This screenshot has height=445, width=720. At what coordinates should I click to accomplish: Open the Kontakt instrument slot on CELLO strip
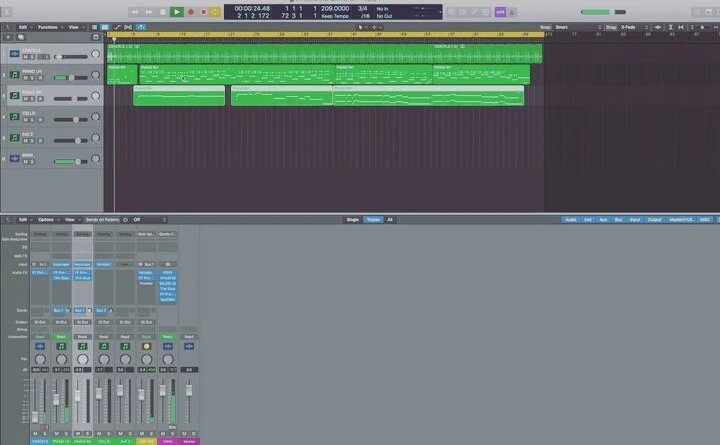[x=104, y=264]
